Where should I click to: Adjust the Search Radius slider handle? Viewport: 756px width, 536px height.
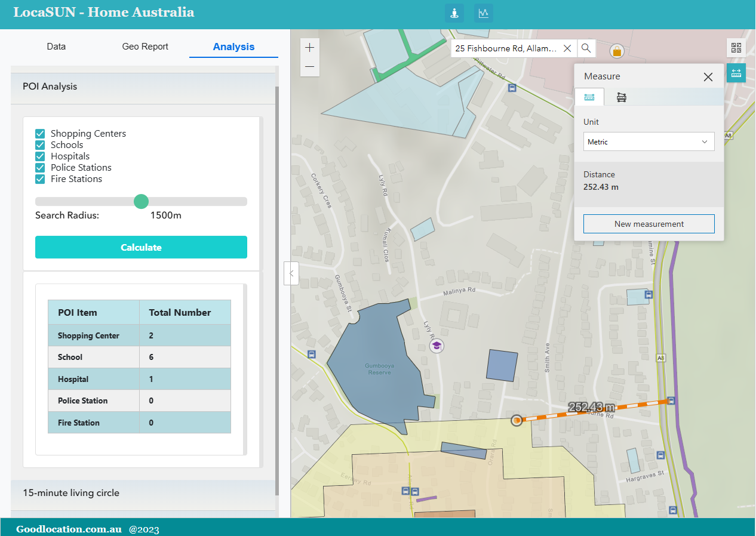tap(141, 201)
